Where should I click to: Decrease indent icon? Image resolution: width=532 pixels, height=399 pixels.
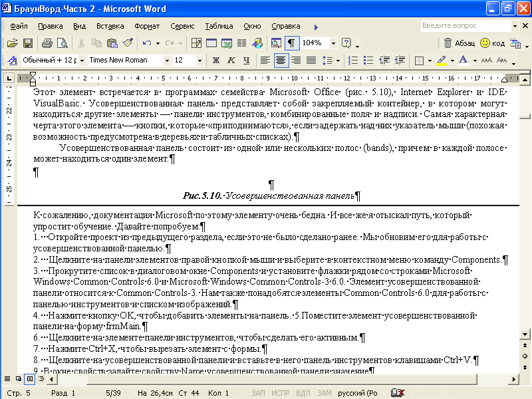384,61
